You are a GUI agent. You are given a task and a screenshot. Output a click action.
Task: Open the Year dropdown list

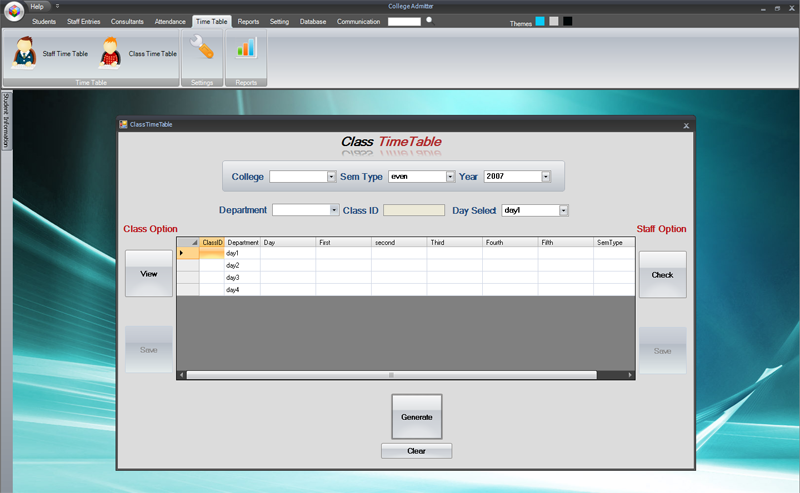click(546, 177)
